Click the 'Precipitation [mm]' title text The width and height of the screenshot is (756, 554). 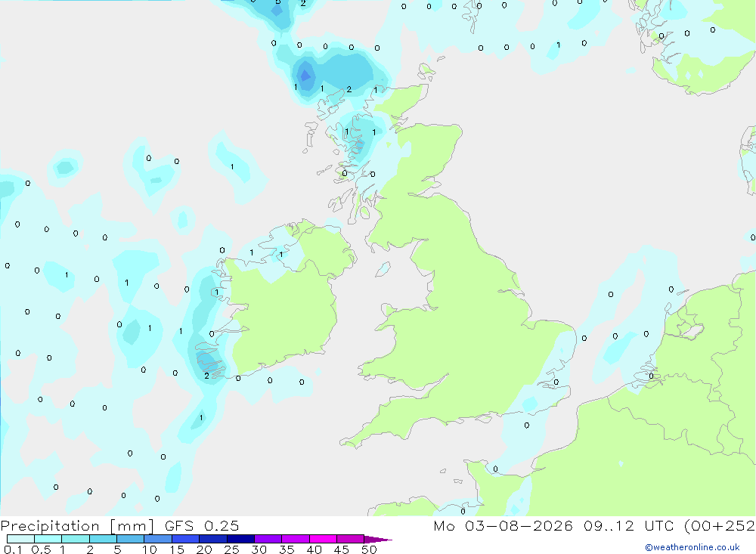[x=78, y=526]
